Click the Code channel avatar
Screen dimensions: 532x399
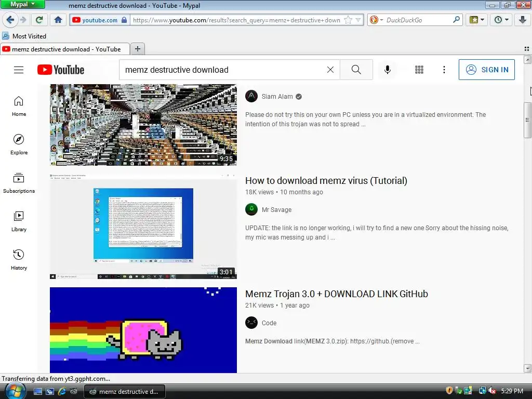251,323
